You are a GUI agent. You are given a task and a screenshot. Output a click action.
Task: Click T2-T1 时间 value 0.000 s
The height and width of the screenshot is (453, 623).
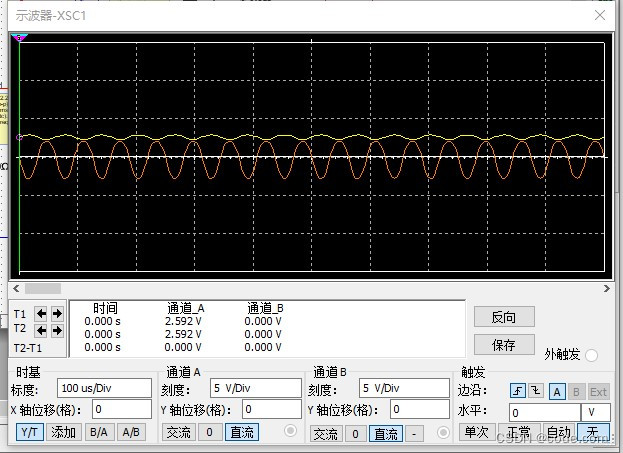(x=102, y=347)
